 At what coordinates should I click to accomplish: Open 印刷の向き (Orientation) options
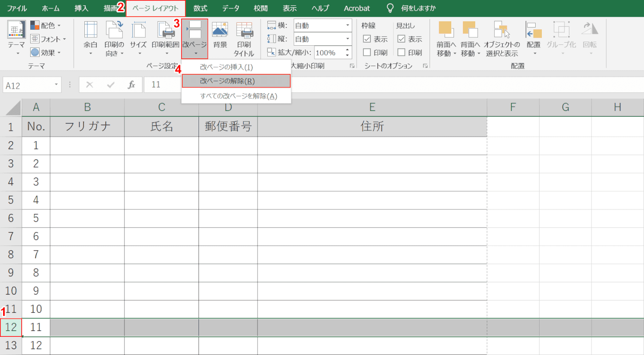(115, 38)
